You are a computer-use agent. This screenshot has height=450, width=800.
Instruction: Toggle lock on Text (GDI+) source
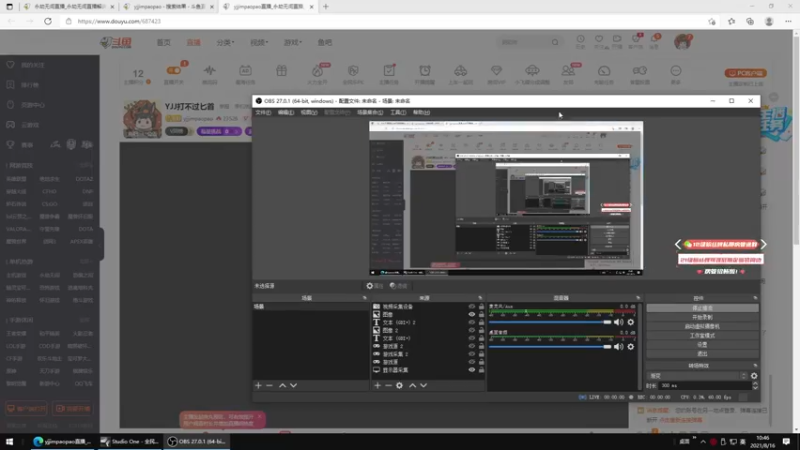point(481,338)
